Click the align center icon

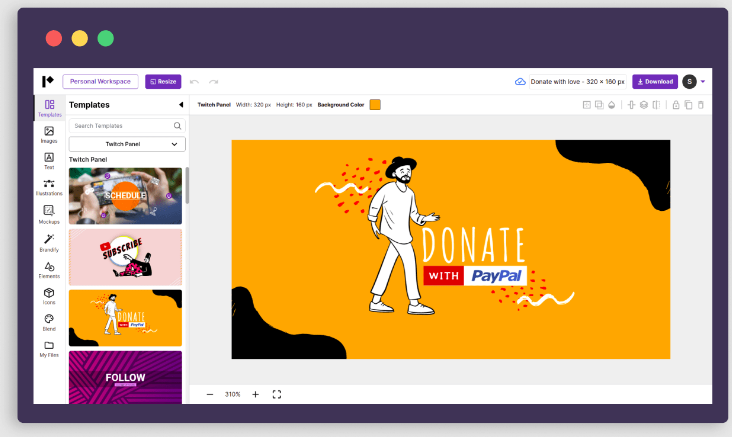631,105
